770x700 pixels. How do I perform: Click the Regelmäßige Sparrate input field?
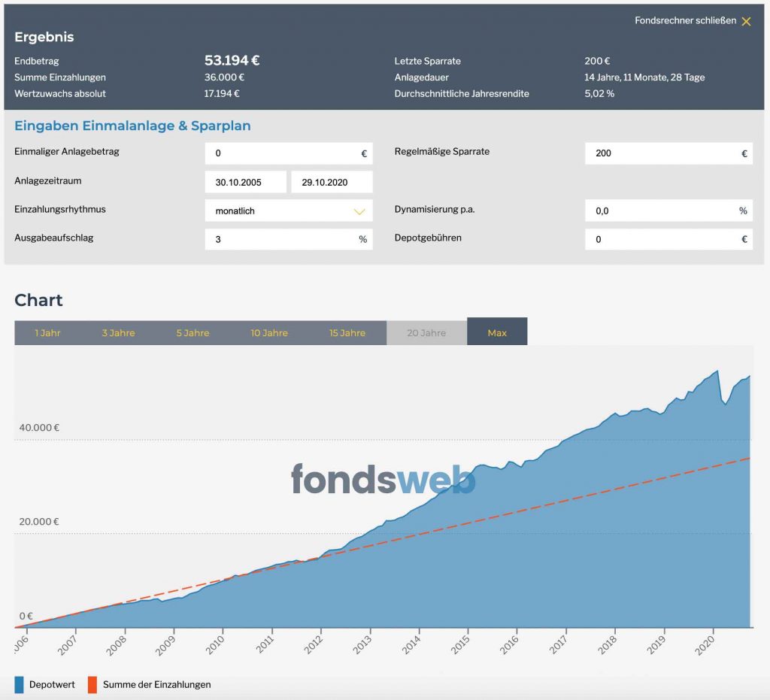point(668,153)
